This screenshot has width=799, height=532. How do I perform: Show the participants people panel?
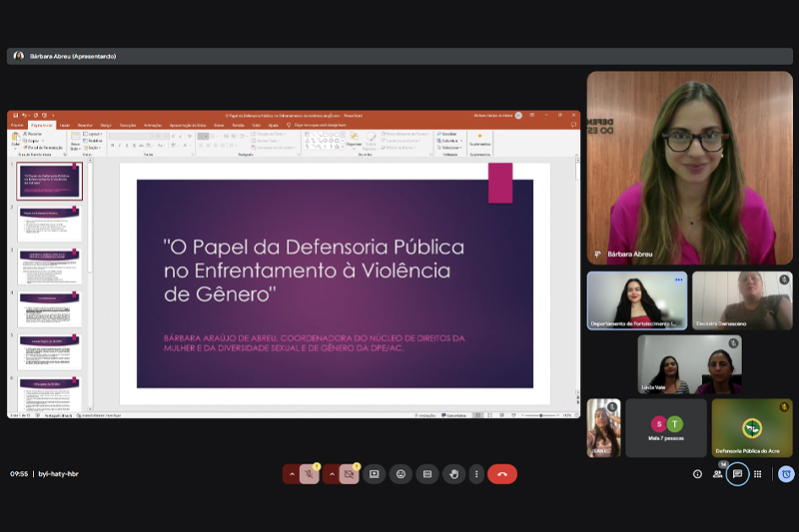pyautogui.click(x=717, y=474)
